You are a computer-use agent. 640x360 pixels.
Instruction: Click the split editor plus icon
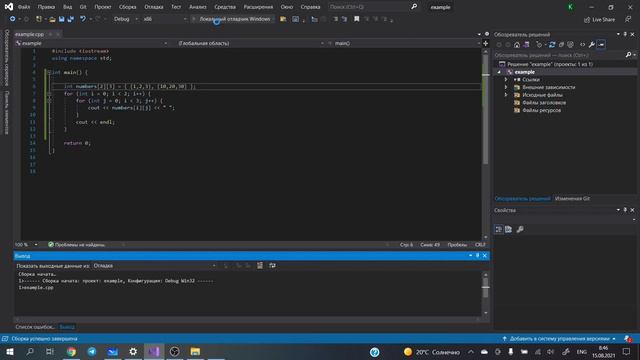coord(486,43)
